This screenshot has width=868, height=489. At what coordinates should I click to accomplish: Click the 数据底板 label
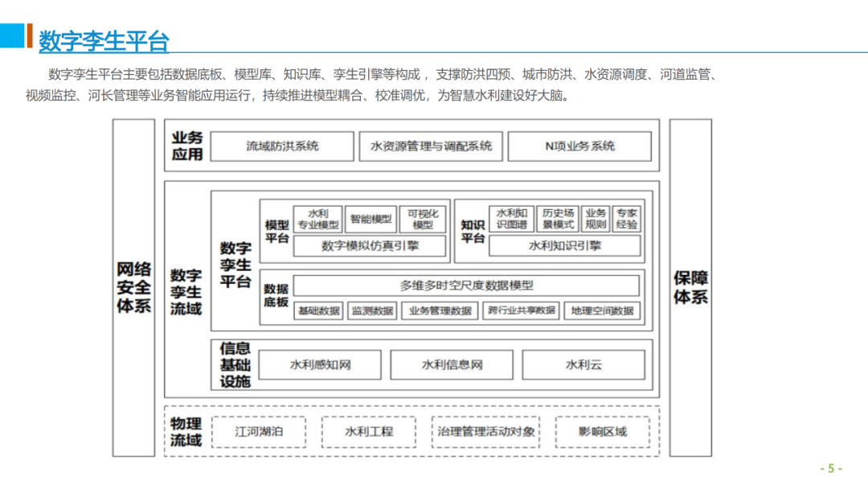click(x=276, y=296)
